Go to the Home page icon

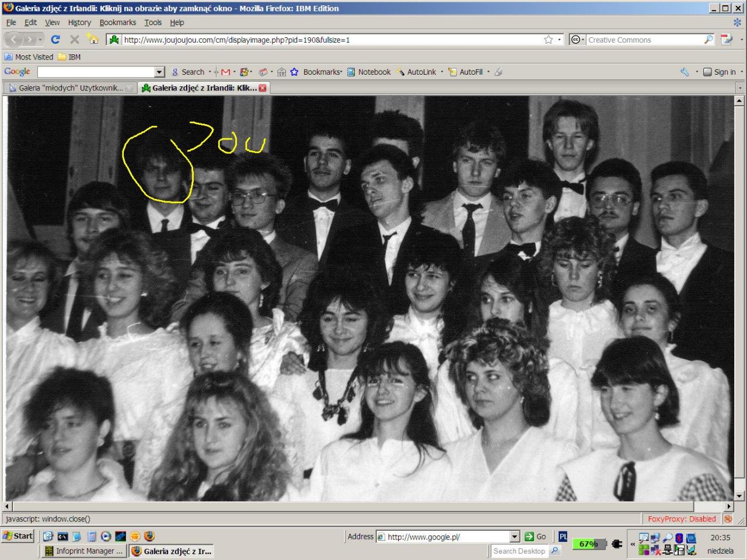93,39
